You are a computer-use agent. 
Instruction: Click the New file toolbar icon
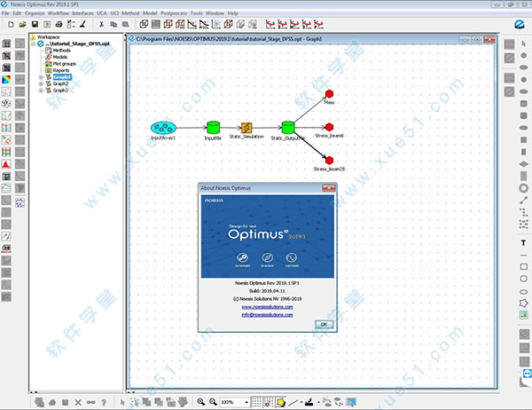coord(9,24)
